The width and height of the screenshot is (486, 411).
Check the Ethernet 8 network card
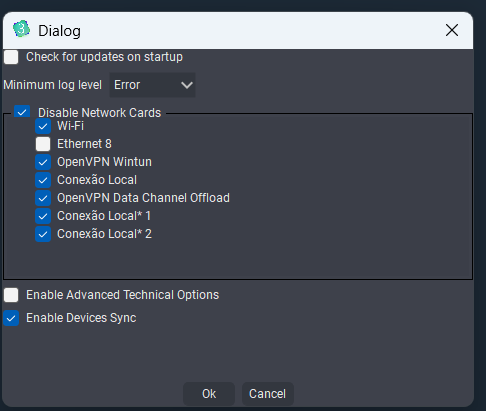(43, 144)
